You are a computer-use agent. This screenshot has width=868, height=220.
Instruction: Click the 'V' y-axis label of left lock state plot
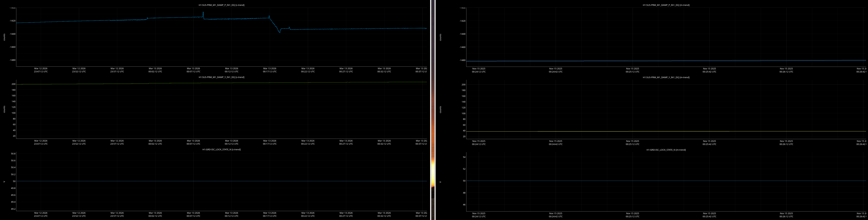[x=4, y=182]
